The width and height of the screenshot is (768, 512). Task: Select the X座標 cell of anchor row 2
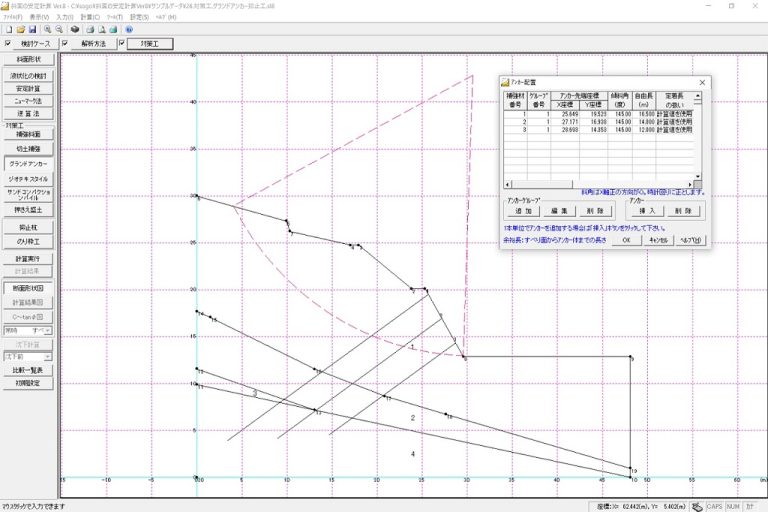point(568,121)
